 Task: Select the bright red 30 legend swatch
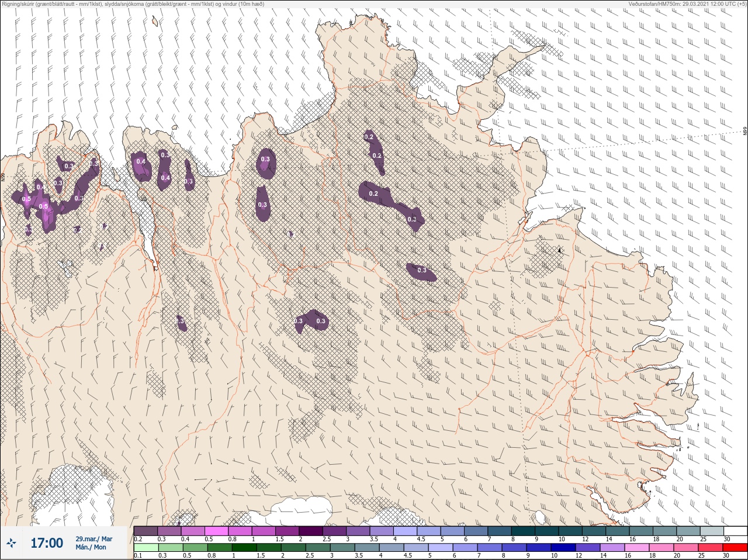pyautogui.click(x=735, y=548)
